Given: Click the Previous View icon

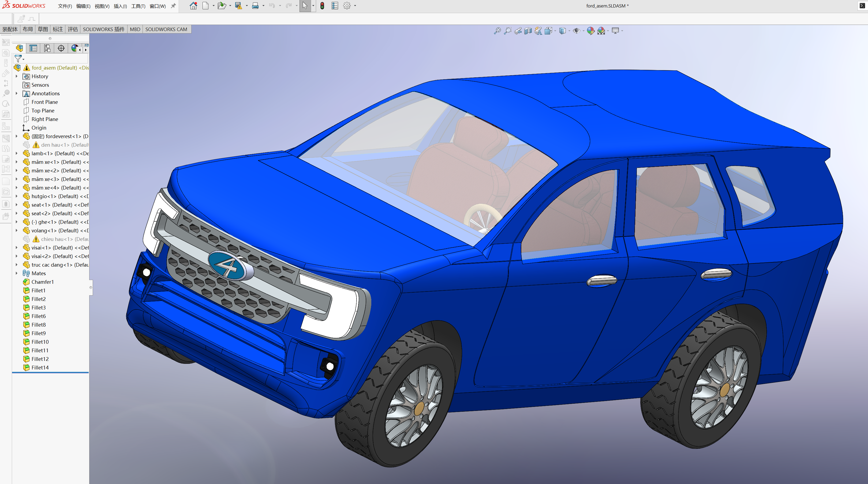Looking at the screenshot, I should [x=518, y=31].
